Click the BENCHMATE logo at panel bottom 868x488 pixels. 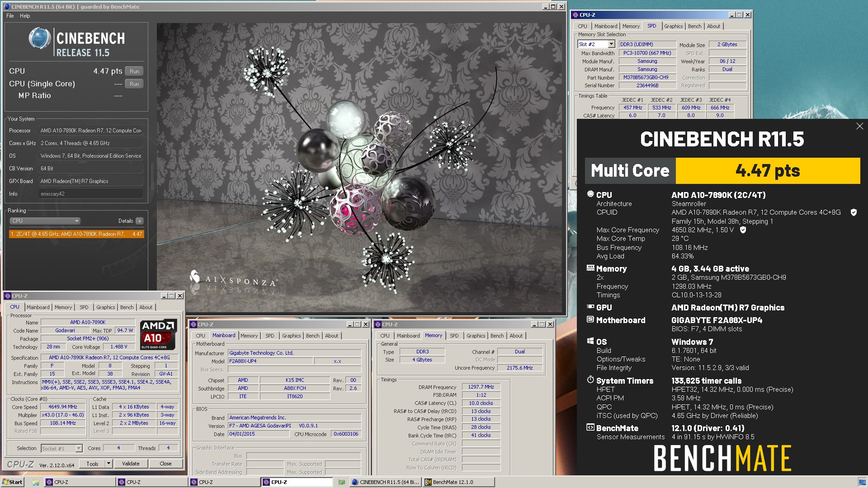[722, 459]
